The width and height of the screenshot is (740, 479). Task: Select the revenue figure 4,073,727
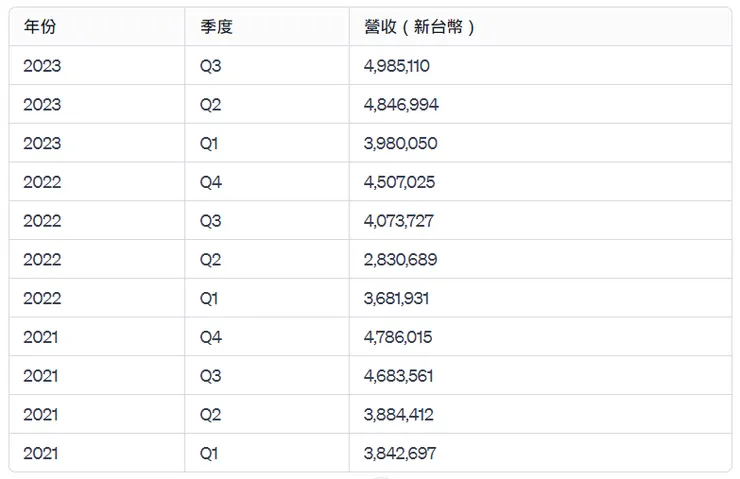[399, 221]
